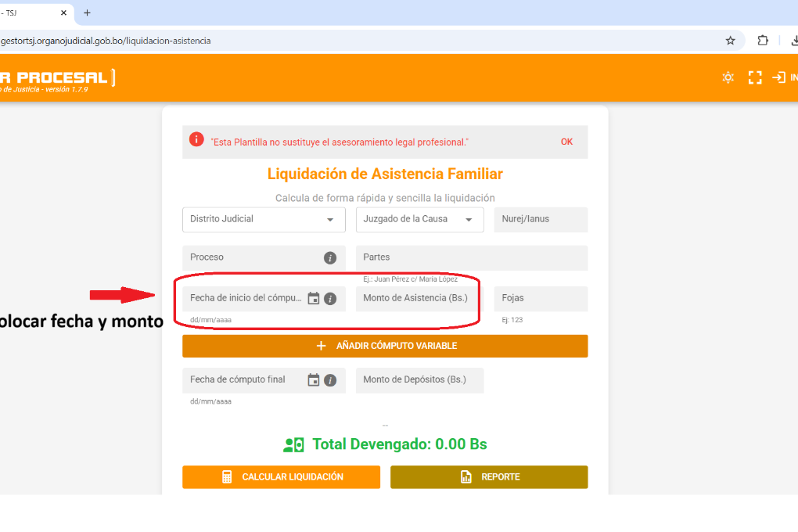Screen dimensions: 798x532
Task: Dismiss the warning with OK
Action: [x=566, y=142]
